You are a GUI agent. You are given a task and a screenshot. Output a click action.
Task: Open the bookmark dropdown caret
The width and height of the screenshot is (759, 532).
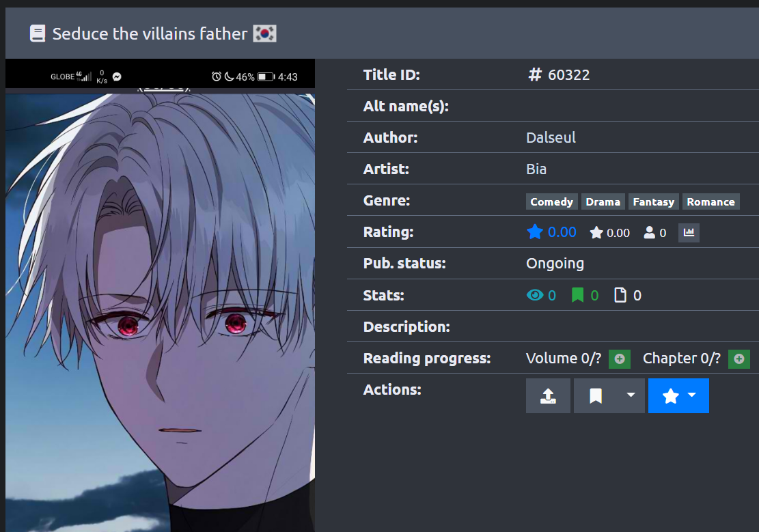point(631,395)
